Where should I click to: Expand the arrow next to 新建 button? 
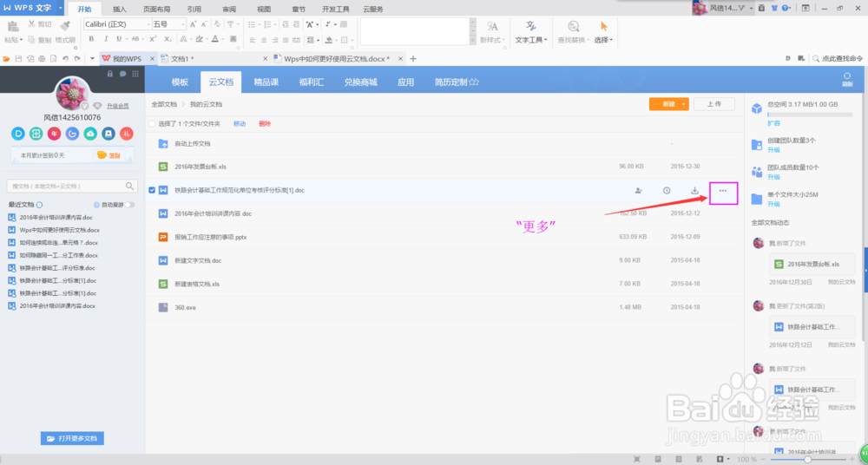coord(684,104)
